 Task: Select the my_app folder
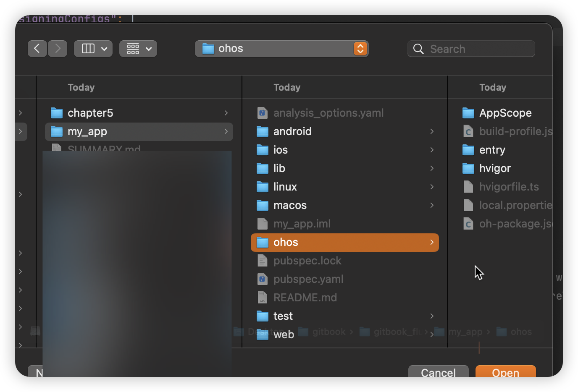[x=139, y=131]
